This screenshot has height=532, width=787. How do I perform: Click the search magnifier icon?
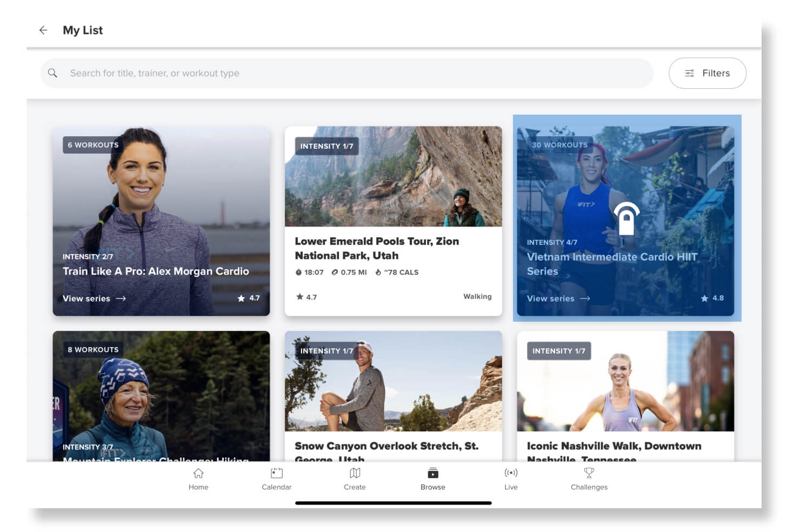(52, 73)
